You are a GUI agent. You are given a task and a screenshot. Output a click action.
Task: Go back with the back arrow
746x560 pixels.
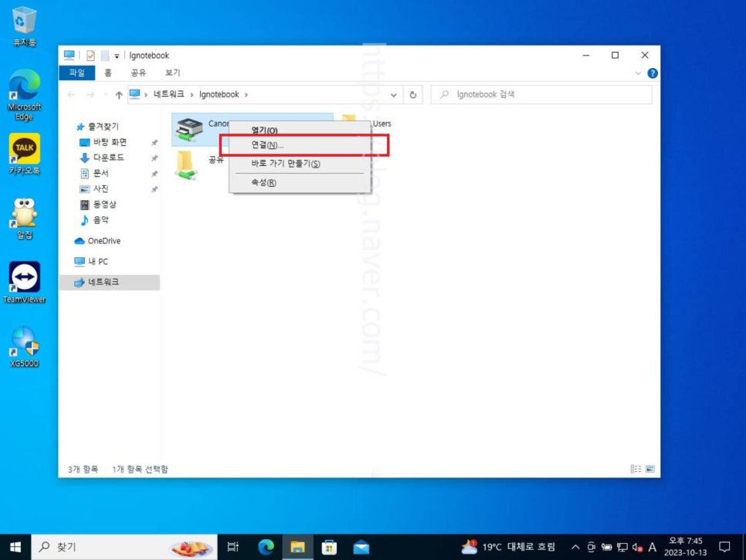71,95
